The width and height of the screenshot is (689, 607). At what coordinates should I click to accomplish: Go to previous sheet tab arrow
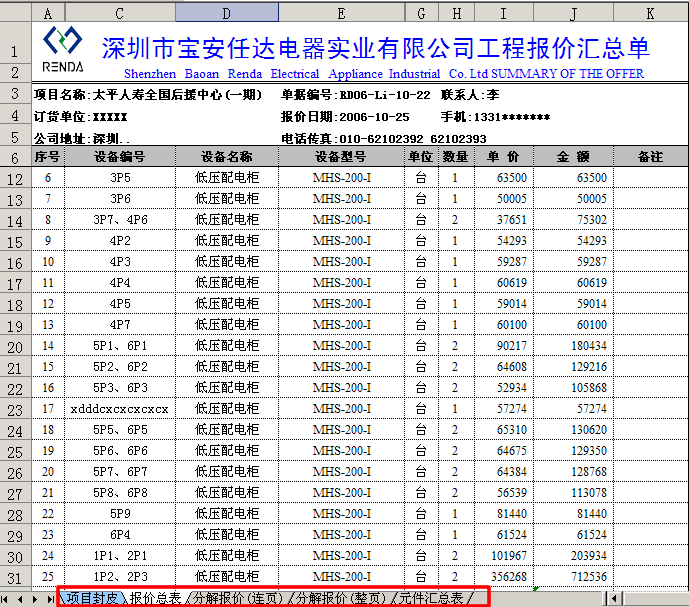coord(20,599)
